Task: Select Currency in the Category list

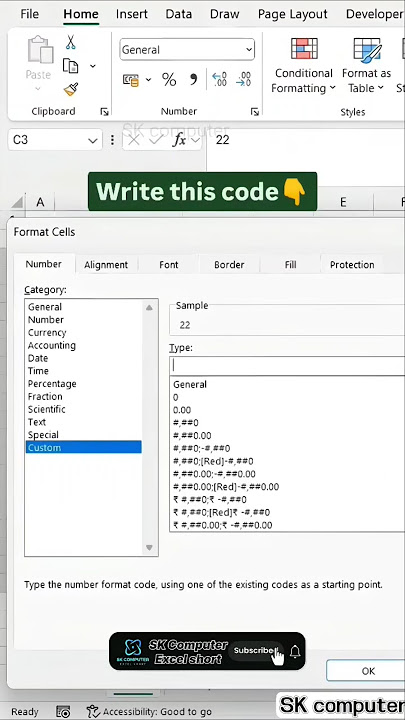Action: 47,332
